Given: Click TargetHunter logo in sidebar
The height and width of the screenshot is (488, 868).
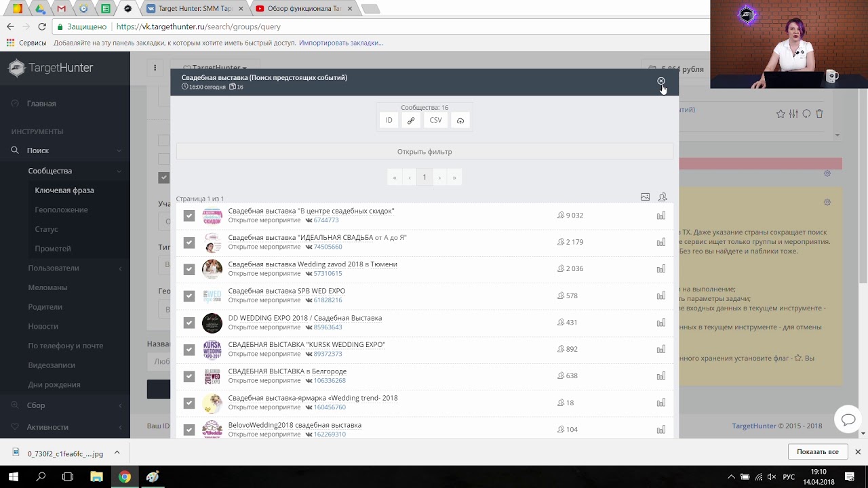Looking at the screenshot, I should (51, 68).
